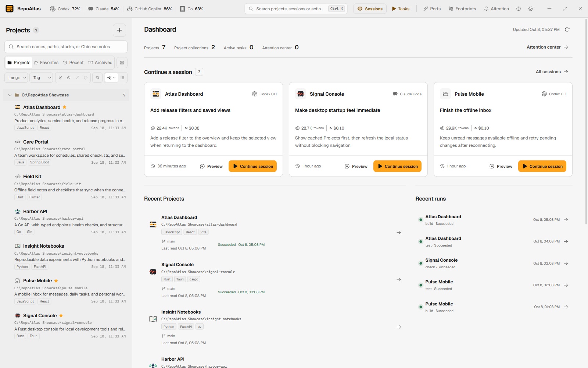
Task: Click the sidebar search names and paths field
Action: point(66,47)
